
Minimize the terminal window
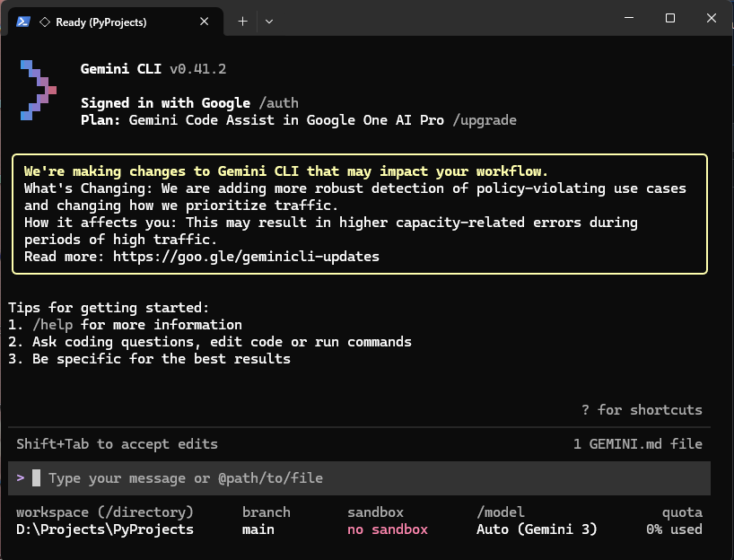pos(629,18)
